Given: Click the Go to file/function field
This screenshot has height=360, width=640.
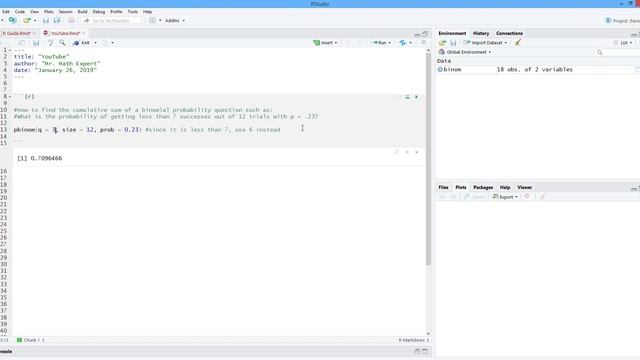Looking at the screenshot, I should 111,20.
